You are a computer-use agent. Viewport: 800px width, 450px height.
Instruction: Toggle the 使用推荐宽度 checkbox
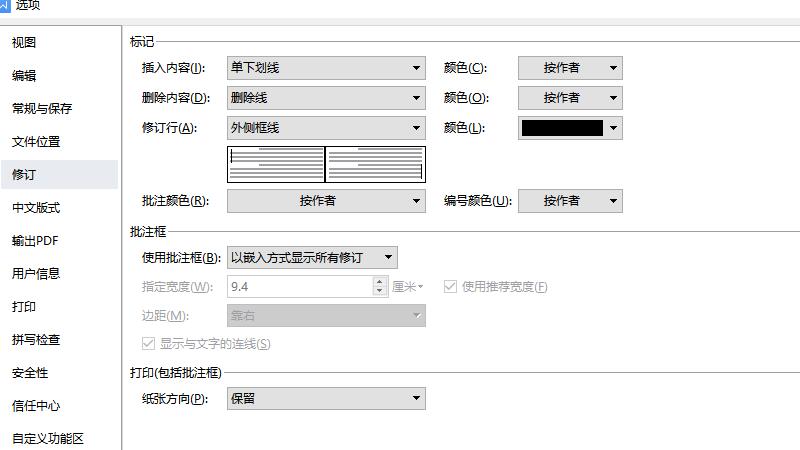click(450, 287)
